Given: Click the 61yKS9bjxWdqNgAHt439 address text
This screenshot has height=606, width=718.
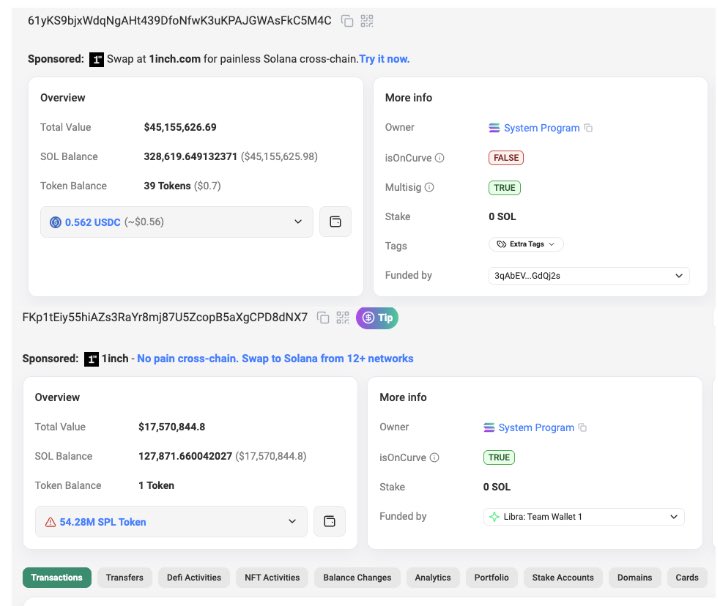Looking at the screenshot, I should coord(180,21).
